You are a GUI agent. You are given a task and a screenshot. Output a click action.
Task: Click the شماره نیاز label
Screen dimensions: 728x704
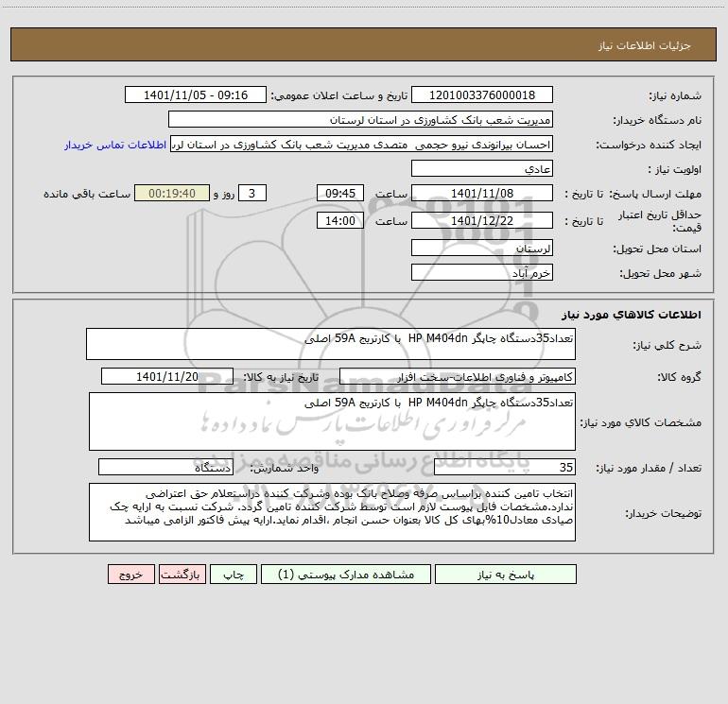coord(675,96)
